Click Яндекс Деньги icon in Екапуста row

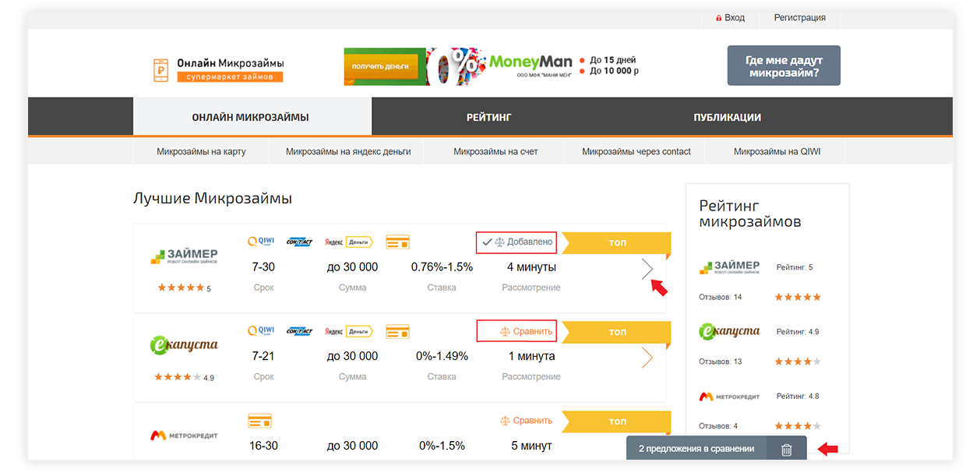click(x=348, y=331)
